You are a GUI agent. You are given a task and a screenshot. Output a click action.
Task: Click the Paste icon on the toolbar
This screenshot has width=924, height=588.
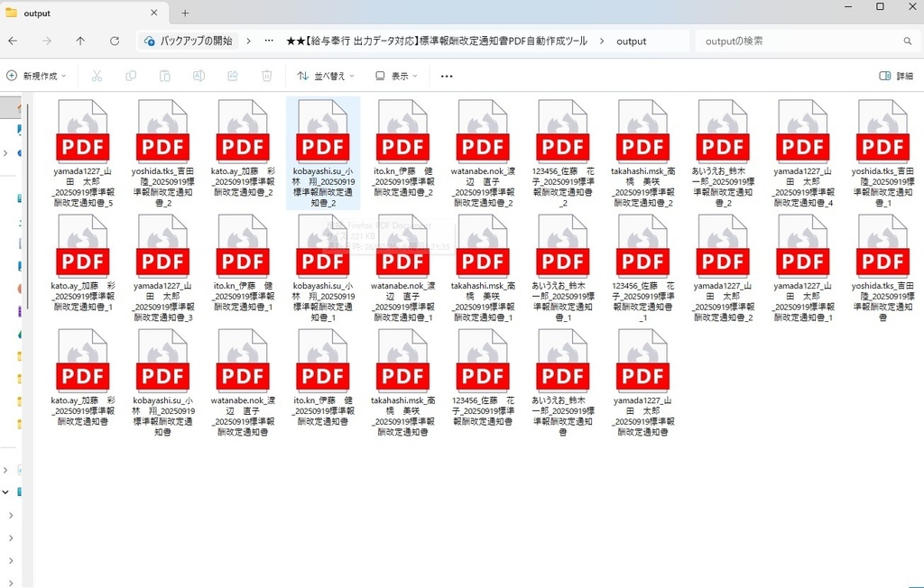(165, 76)
